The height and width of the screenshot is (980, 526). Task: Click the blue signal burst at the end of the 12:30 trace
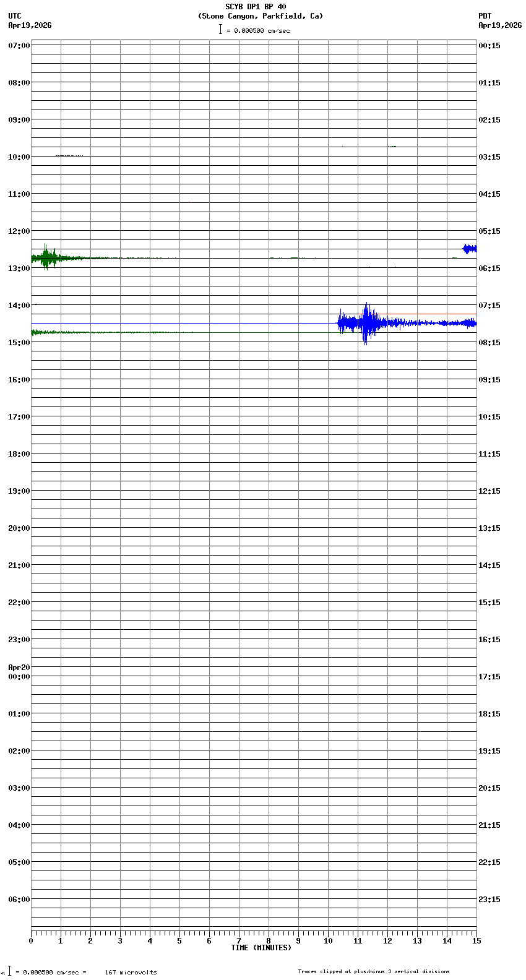470,249
